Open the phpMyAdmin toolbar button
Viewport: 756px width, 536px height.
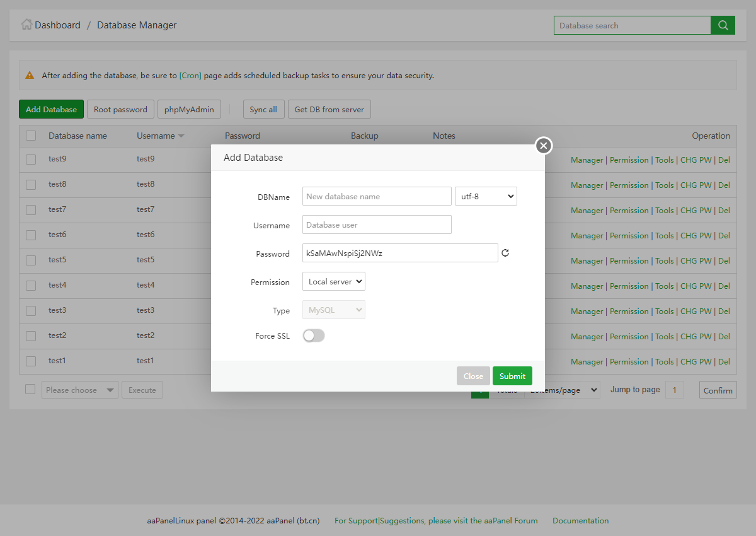coord(189,109)
